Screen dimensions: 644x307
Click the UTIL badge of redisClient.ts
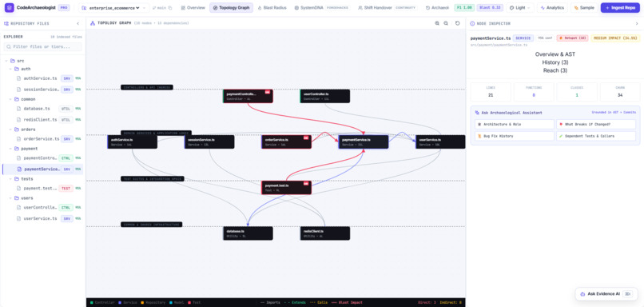coord(66,120)
